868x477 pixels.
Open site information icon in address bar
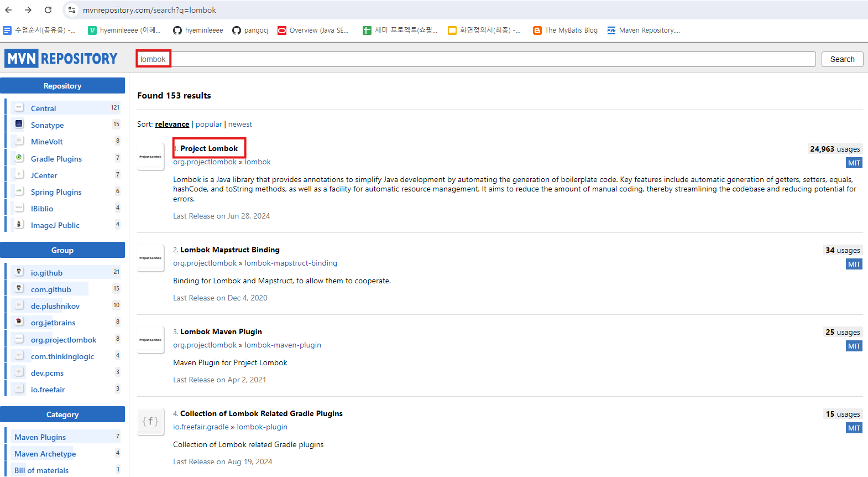click(72, 10)
